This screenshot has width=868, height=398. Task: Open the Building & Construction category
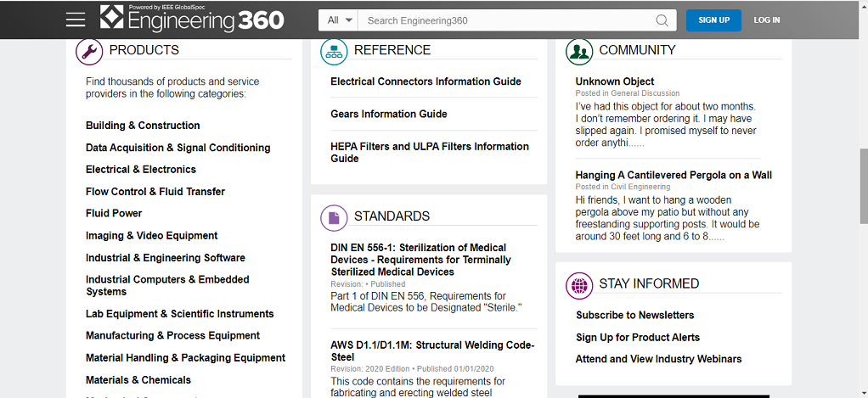click(x=143, y=126)
